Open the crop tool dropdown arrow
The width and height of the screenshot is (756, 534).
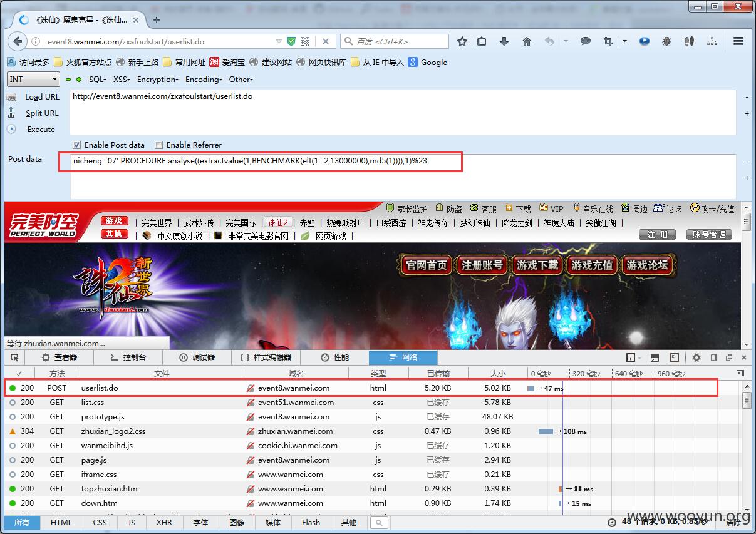pyautogui.click(x=624, y=41)
